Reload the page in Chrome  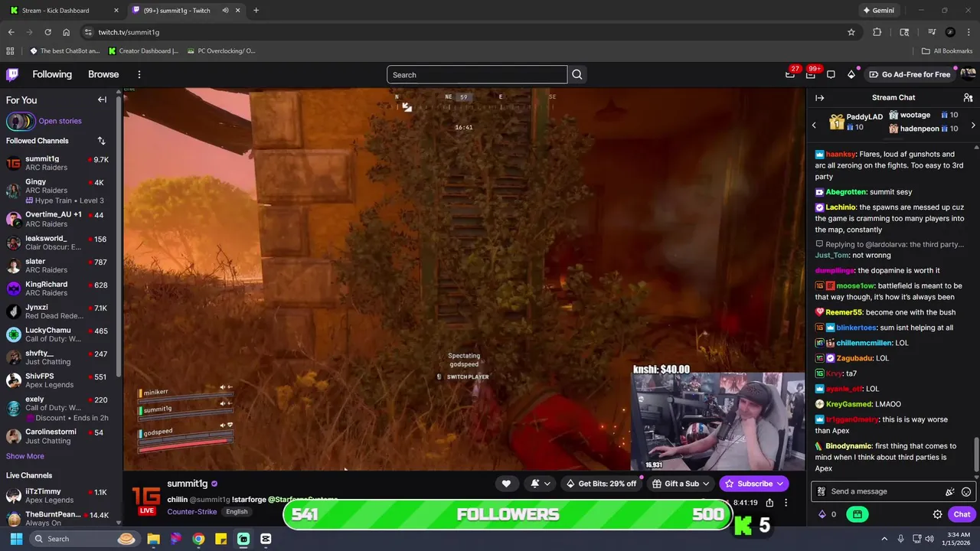coord(47,32)
